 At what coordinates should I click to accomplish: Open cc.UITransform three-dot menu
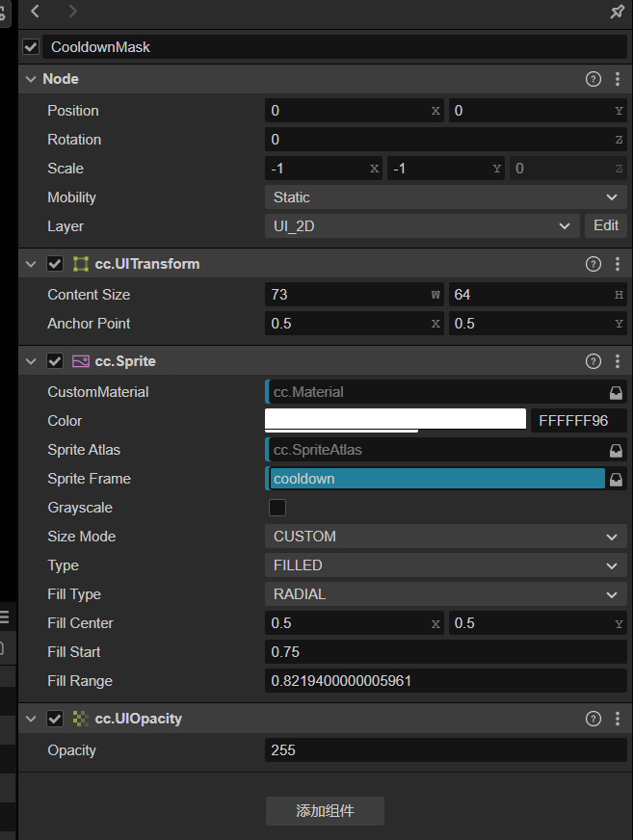pyautogui.click(x=618, y=264)
